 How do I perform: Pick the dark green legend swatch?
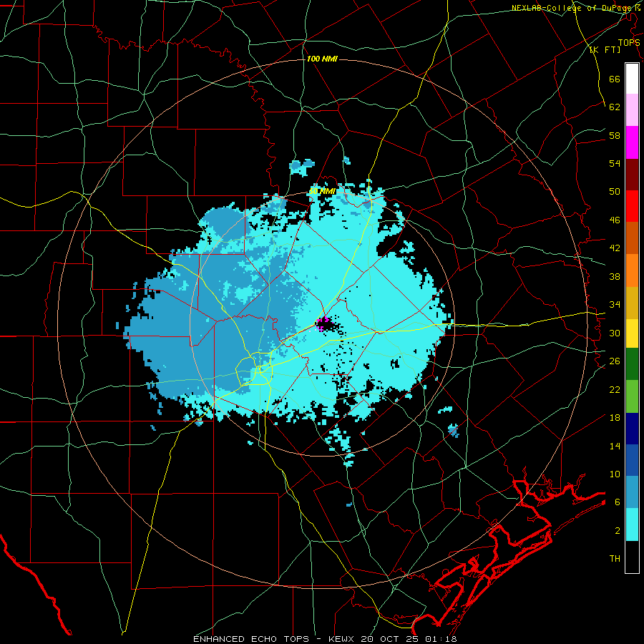[632, 364]
